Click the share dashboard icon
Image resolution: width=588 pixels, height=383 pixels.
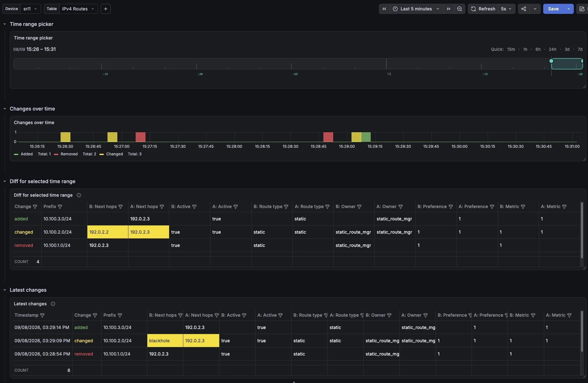[524, 9]
